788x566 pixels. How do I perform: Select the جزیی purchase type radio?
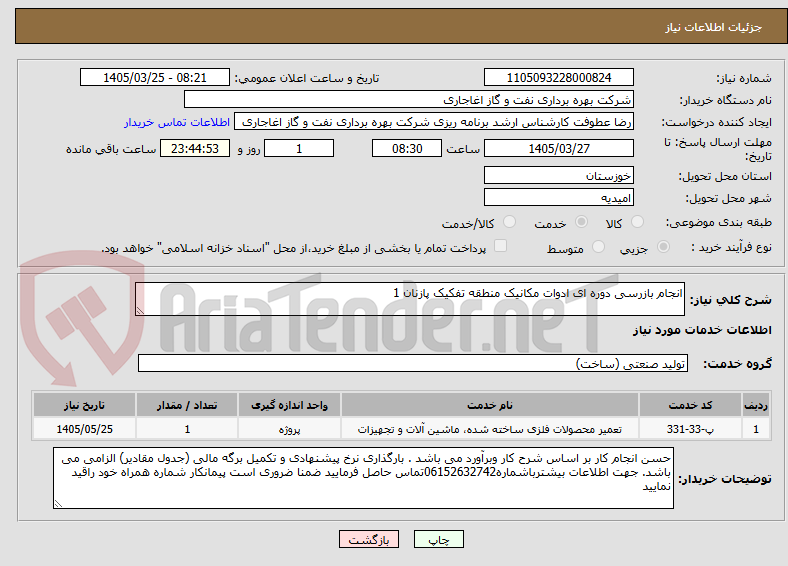pyautogui.click(x=663, y=246)
